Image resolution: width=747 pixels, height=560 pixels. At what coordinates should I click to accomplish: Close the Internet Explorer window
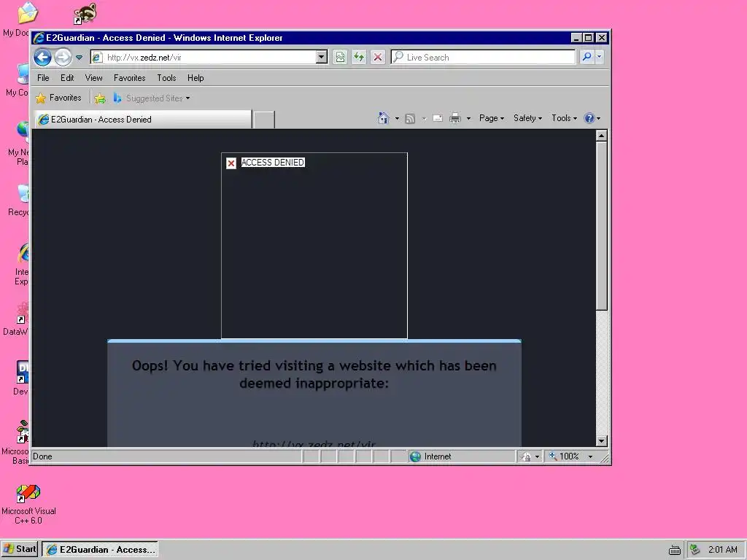point(602,38)
